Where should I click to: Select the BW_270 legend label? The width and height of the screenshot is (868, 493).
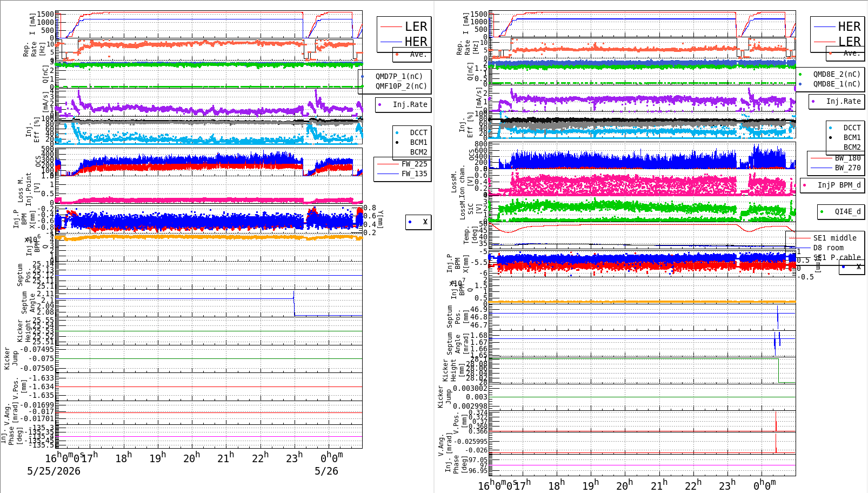click(x=847, y=168)
